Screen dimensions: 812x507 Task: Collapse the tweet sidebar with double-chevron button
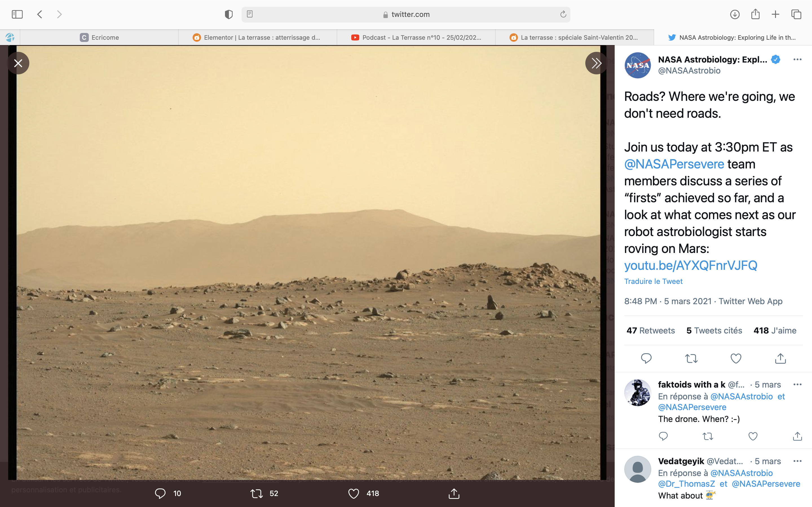pyautogui.click(x=596, y=63)
